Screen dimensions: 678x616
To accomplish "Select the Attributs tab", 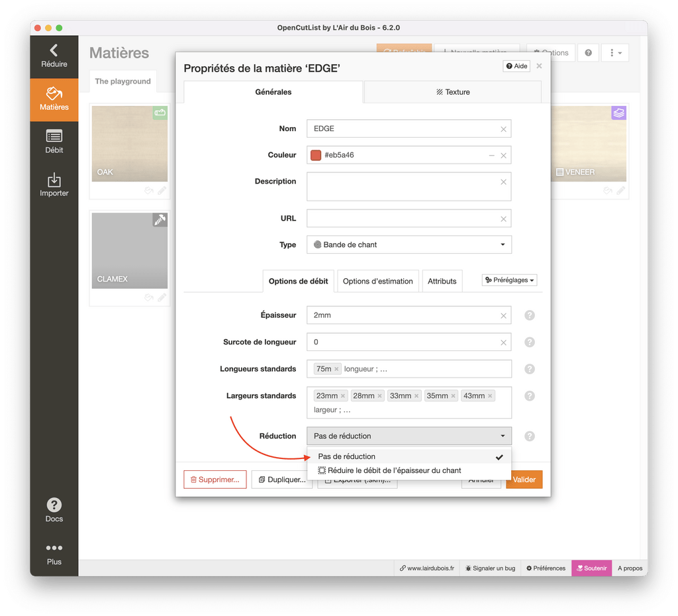I will tap(442, 282).
